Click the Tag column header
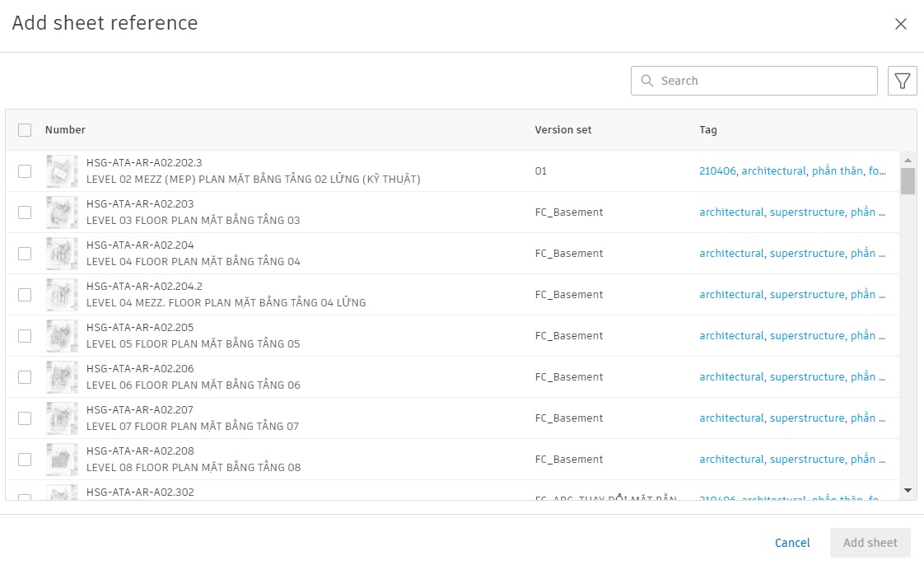 (x=707, y=130)
